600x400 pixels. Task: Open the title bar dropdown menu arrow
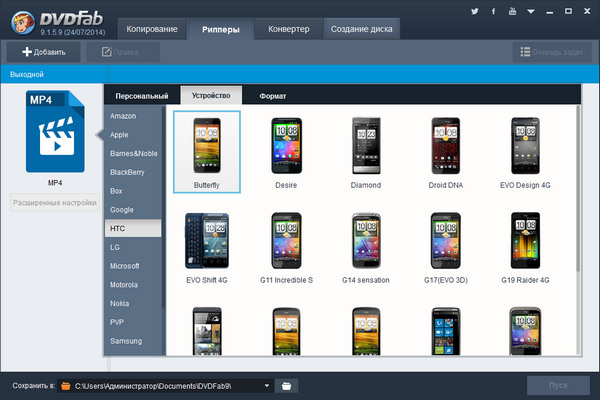pos(529,11)
